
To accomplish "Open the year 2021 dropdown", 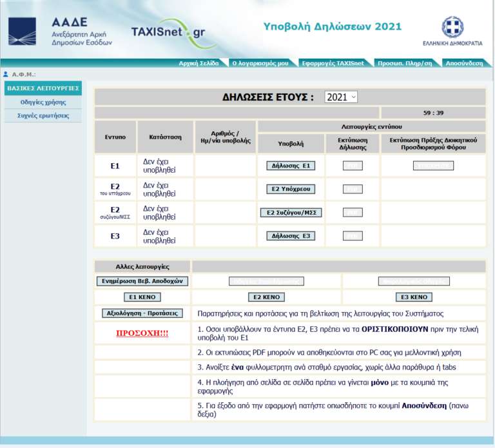I will pyautogui.click(x=340, y=97).
